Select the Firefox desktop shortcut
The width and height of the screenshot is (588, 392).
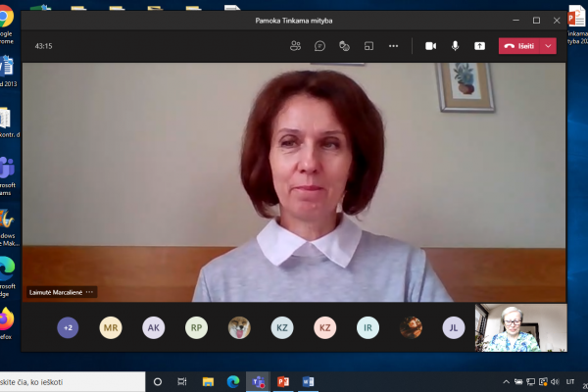(x=7, y=323)
